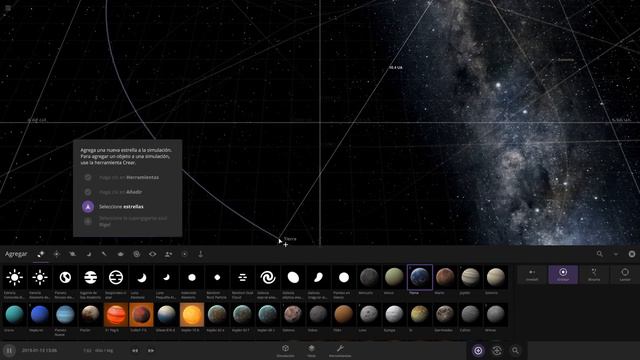Select the launch placement mode button
This screenshot has width=640, height=360.
[625, 274]
